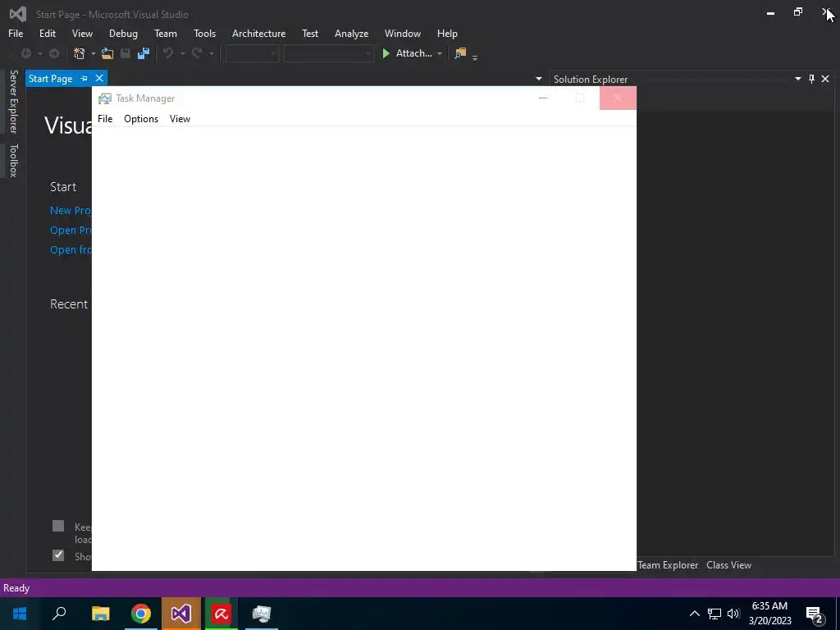Screen dimensions: 840x630
Task: Open the Debug menu
Action: (x=123, y=33)
